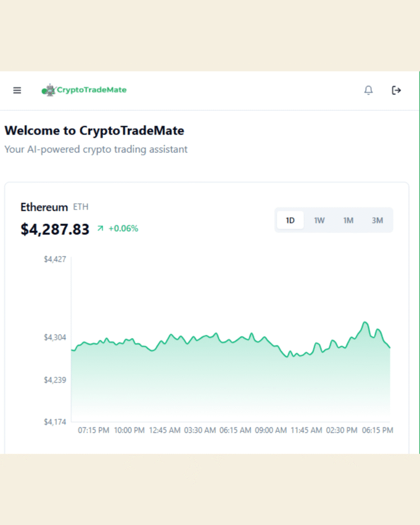Click the ETH ticker label
Viewport: 420px width, 525px height.
[81, 207]
